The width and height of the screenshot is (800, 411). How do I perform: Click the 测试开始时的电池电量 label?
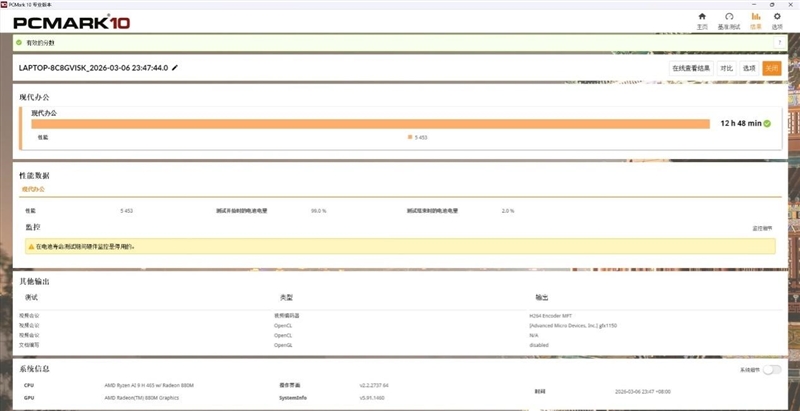click(x=242, y=211)
